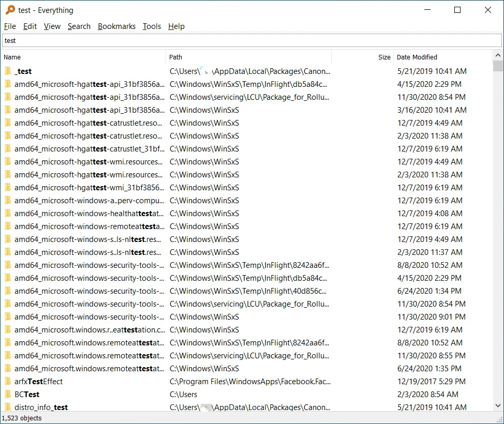Select the BCTest folder entry
This screenshot has width=504, height=424.
[x=27, y=394]
